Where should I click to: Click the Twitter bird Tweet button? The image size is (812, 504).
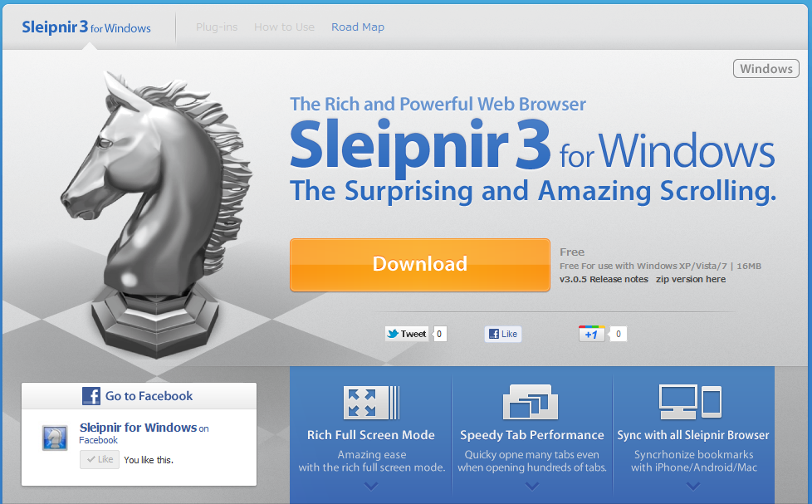coord(407,334)
